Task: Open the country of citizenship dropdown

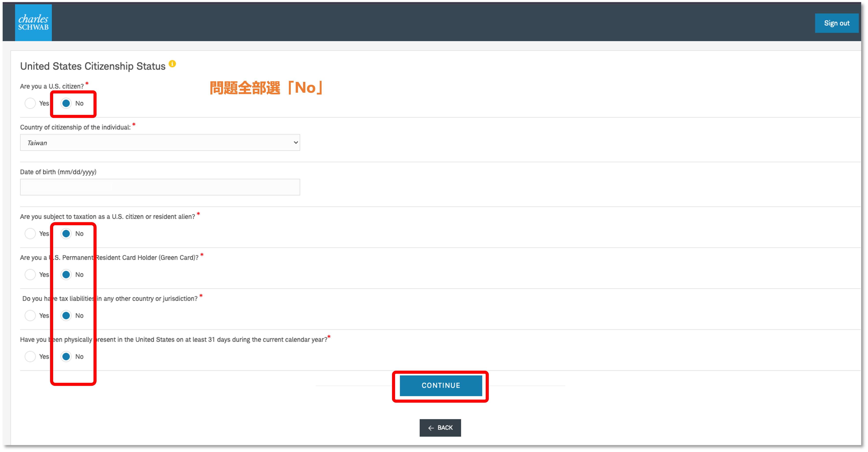Action: click(x=160, y=143)
